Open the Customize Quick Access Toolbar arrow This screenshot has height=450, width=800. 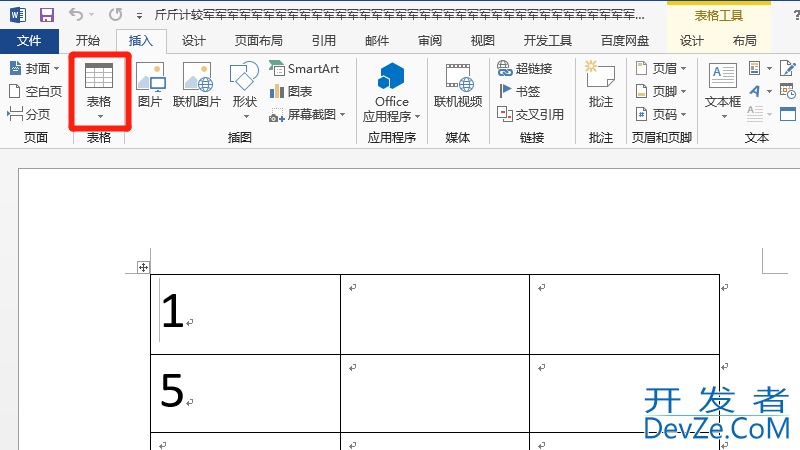tap(139, 16)
